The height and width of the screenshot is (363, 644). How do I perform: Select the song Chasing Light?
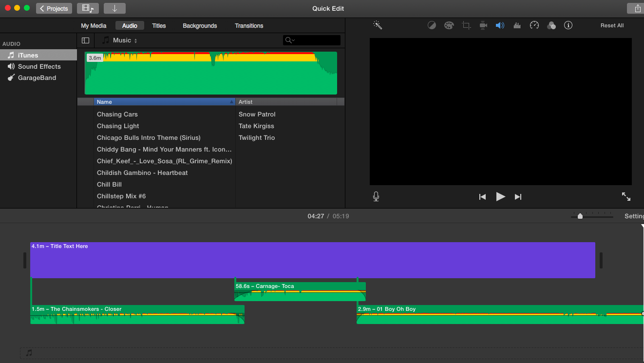118,126
